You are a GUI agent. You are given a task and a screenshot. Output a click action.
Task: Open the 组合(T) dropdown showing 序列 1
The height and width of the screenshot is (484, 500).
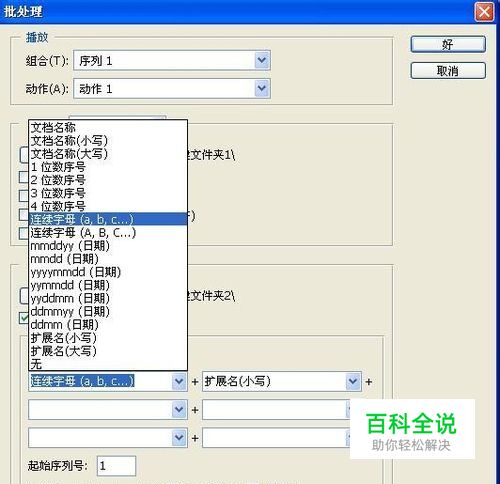tap(172, 60)
